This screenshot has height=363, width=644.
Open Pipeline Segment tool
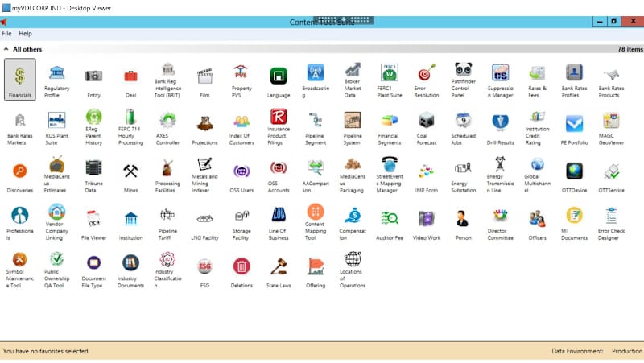[x=316, y=129]
